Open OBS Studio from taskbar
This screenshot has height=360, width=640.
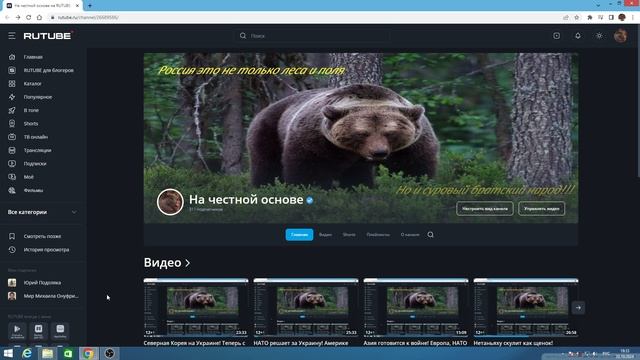point(109,353)
